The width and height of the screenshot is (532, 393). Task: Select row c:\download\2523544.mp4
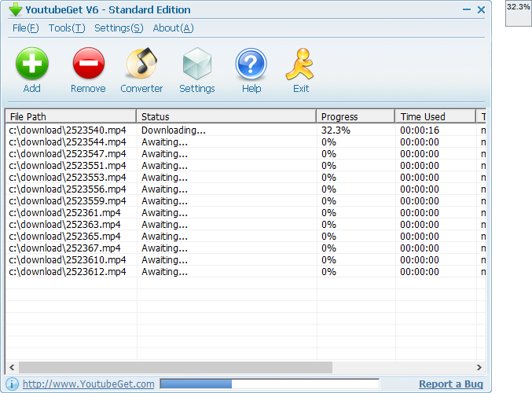[246, 141]
